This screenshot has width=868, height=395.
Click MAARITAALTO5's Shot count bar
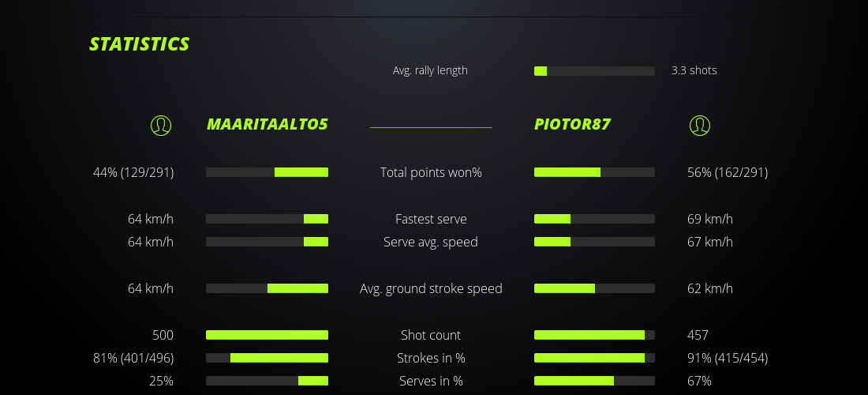pyautogui.click(x=267, y=335)
